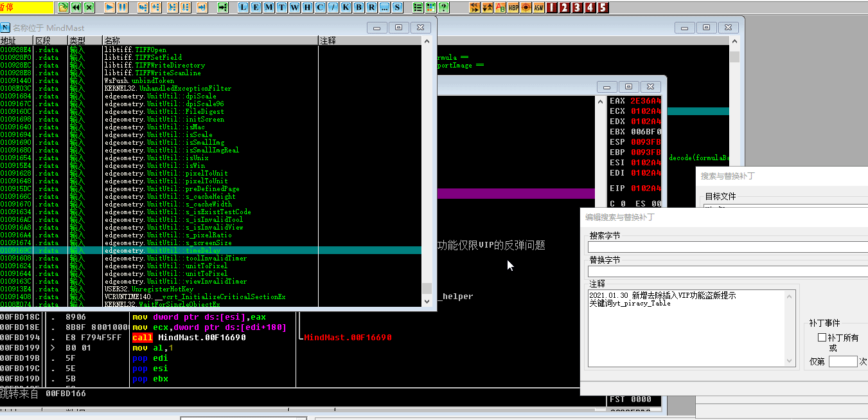Image resolution: width=868 pixels, height=420 pixels.
Task: Select edgeometry.UnitUtil::FileDigest row
Action: 211,111
